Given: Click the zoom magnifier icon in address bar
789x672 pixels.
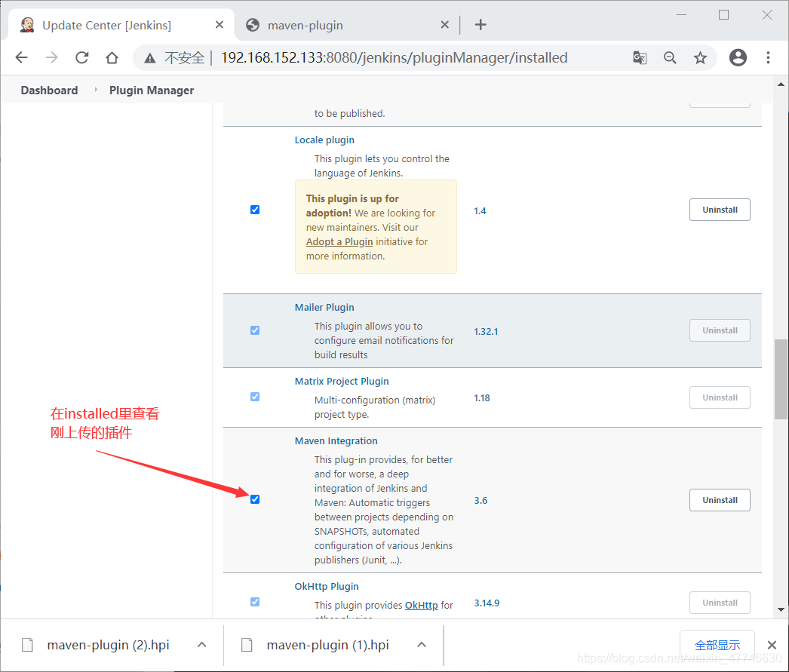Looking at the screenshot, I should 670,57.
